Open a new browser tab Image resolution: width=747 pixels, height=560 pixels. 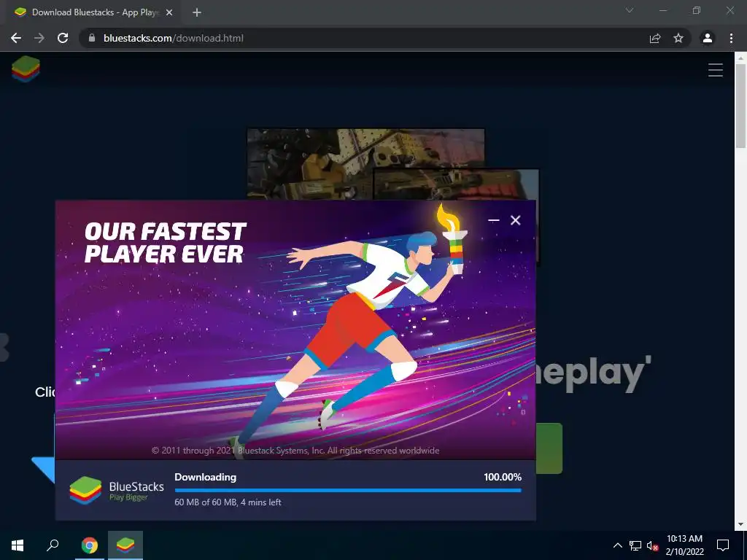click(197, 13)
